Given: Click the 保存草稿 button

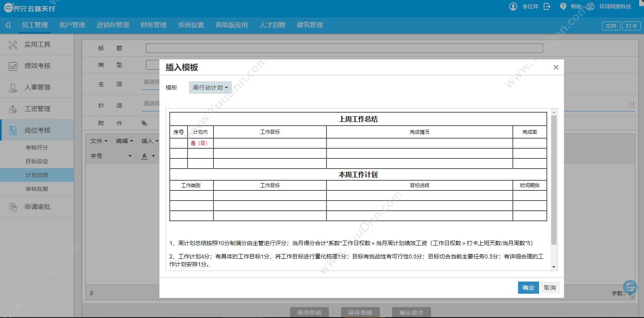Looking at the screenshot, I should [360, 313].
